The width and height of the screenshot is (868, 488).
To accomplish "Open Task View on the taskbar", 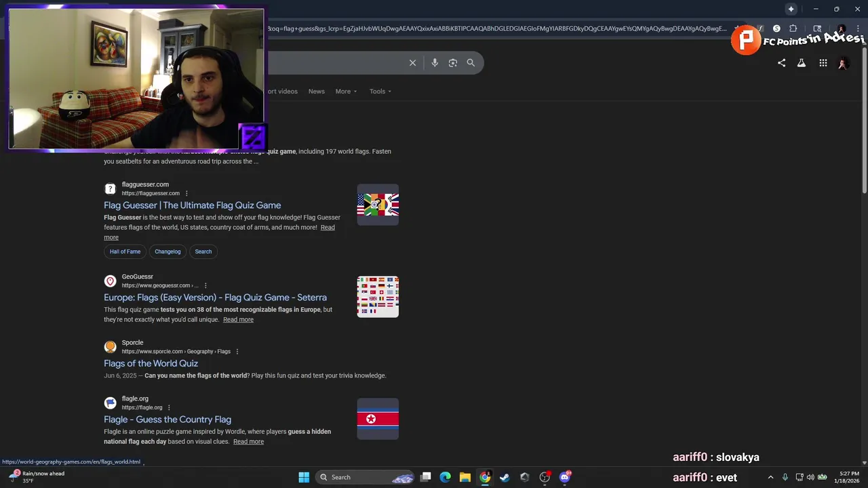I will pyautogui.click(x=425, y=477).
